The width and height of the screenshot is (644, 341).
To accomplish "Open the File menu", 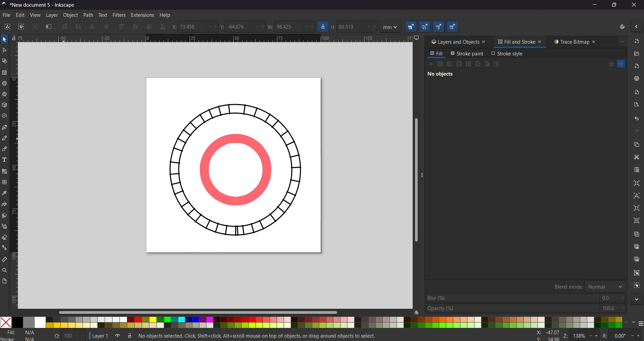I will coord(6,15).
